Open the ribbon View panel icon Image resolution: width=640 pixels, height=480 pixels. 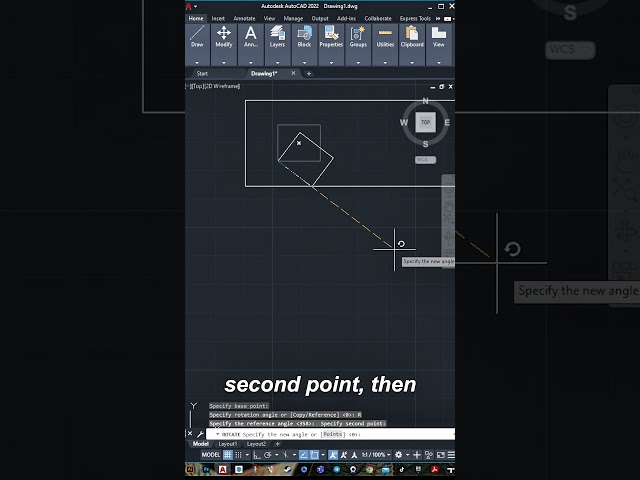pos(439,33)
